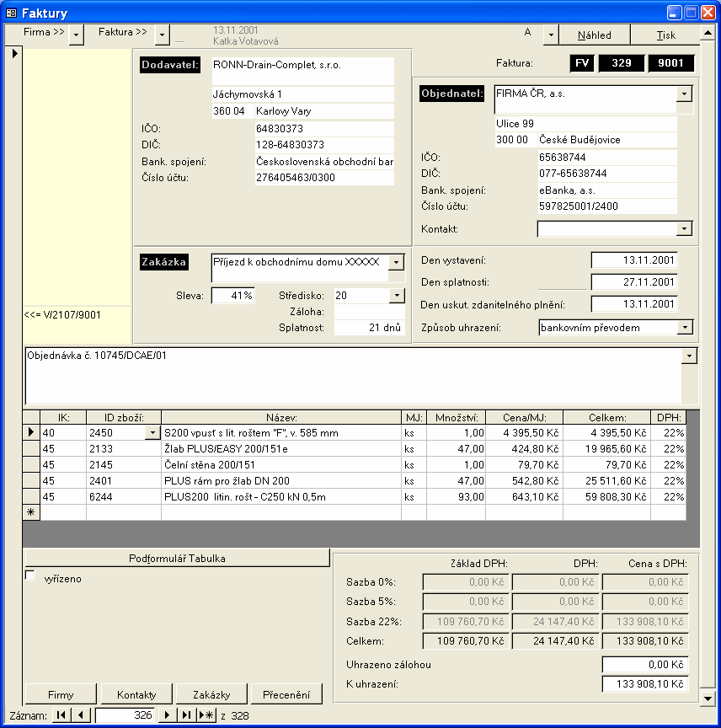Viewport: 721px width, 728px height.
Task: Toggle the vyřízeno checkbox
Action: [x=30, y=575]
